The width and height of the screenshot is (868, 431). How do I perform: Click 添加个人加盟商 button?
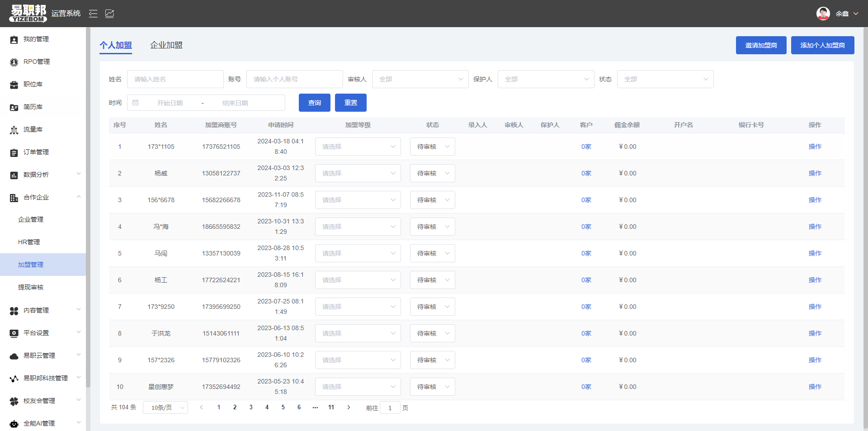[x=822, y=45]
